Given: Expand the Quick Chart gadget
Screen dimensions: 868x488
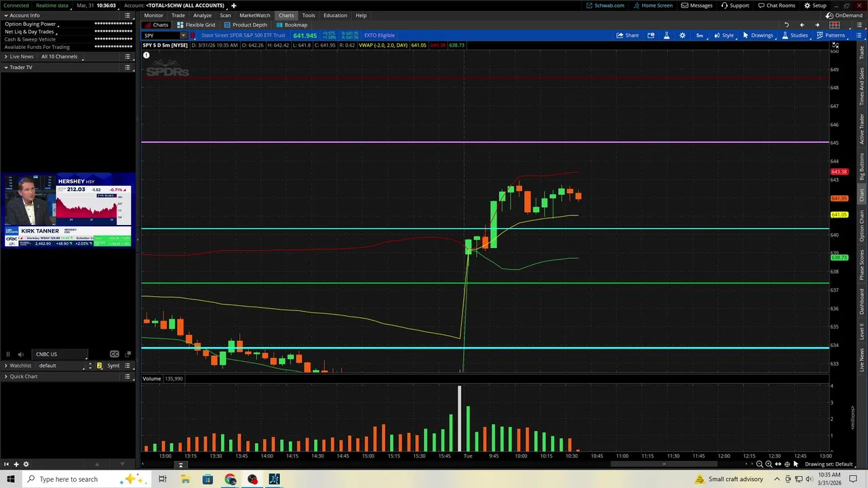Looking at the screenshot, I should point(6,376).
